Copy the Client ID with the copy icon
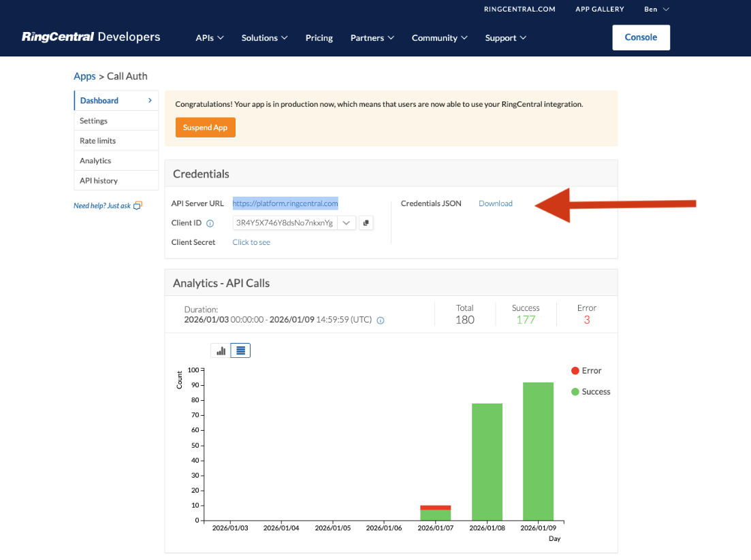Image resolution: width=751 pixels, height=560 pixels. coord(366,223)
